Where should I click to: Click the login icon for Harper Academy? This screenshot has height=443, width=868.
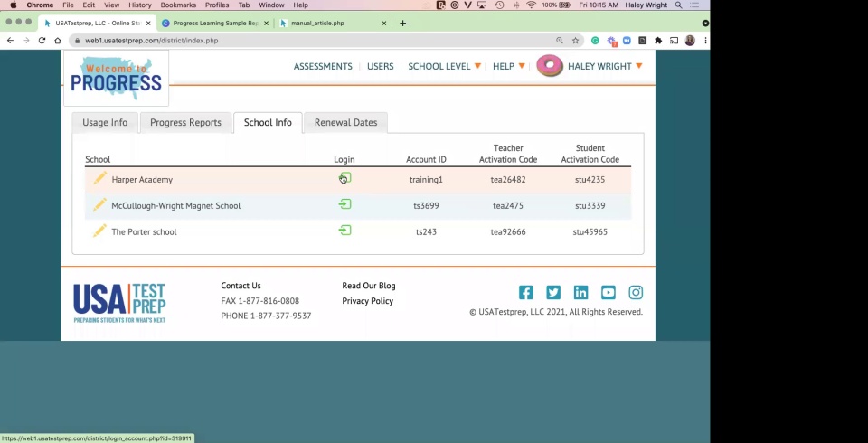[344, 178]
